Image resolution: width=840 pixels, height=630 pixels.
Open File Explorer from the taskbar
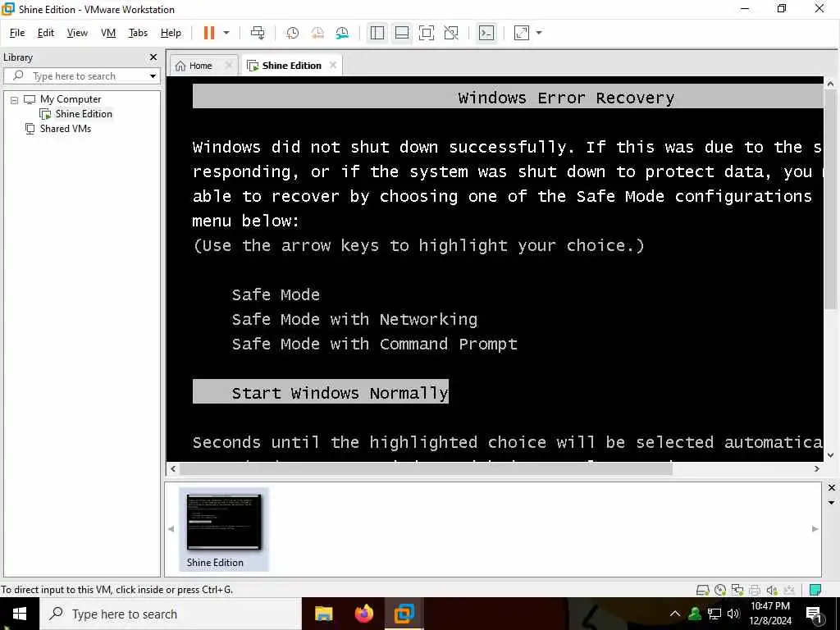323,614
